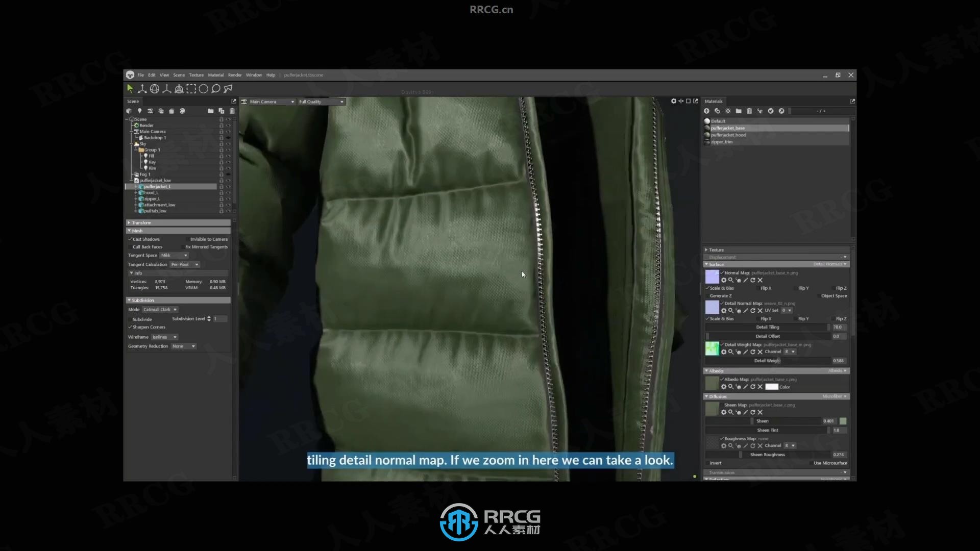Select the zipper_L mesh in tree
This screenshot has width=980, height=551.
pos(152,199)
